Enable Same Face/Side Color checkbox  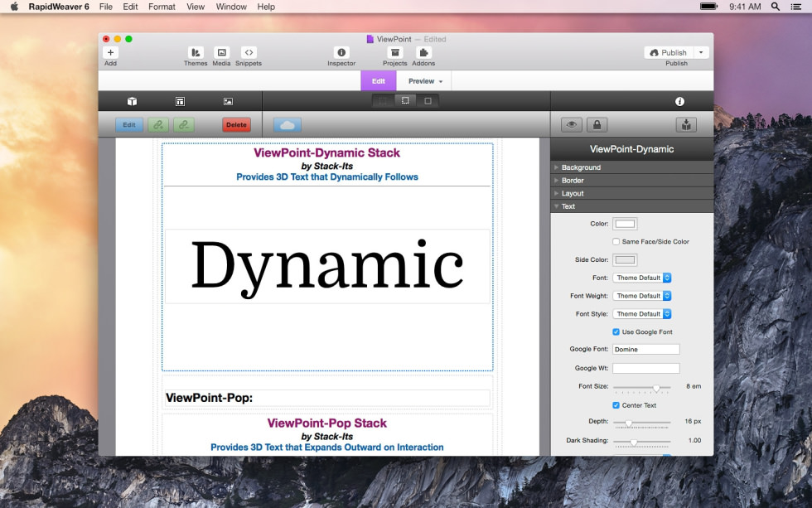[616, 241]
